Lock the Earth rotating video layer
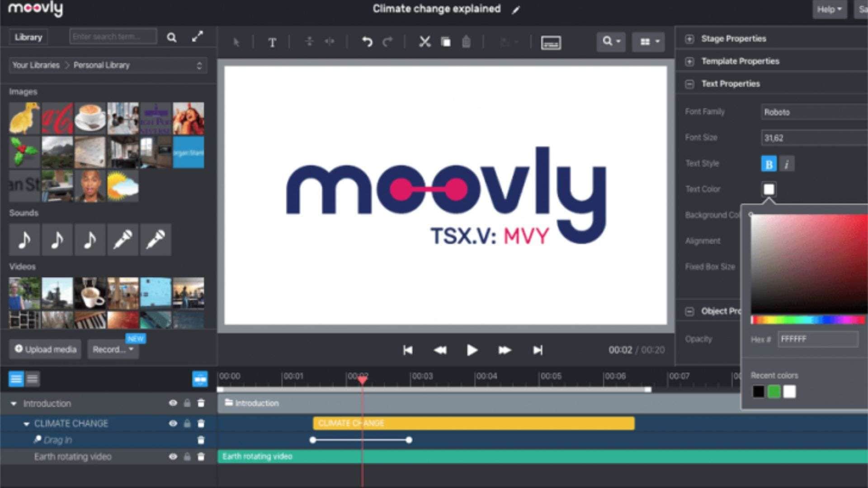868x488 pixels. click(187, 457)
